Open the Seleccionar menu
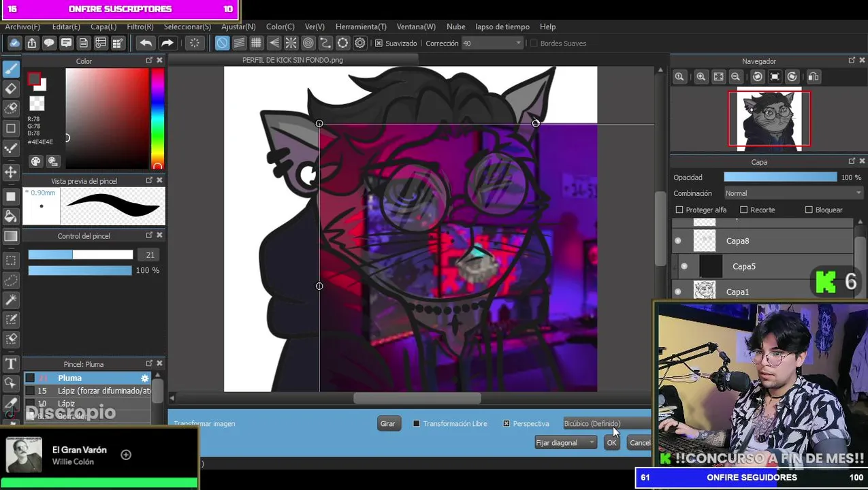This screenshot has height=490, width=868. pyautogui.click(x=187, y=27)
